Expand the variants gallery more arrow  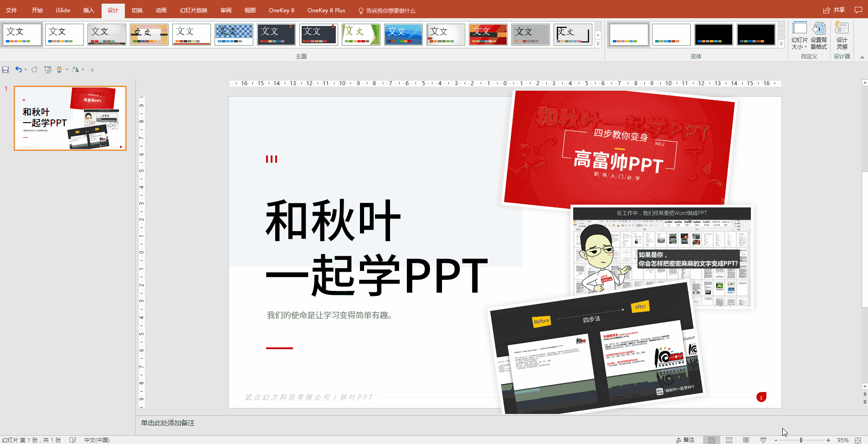(781, 44)
